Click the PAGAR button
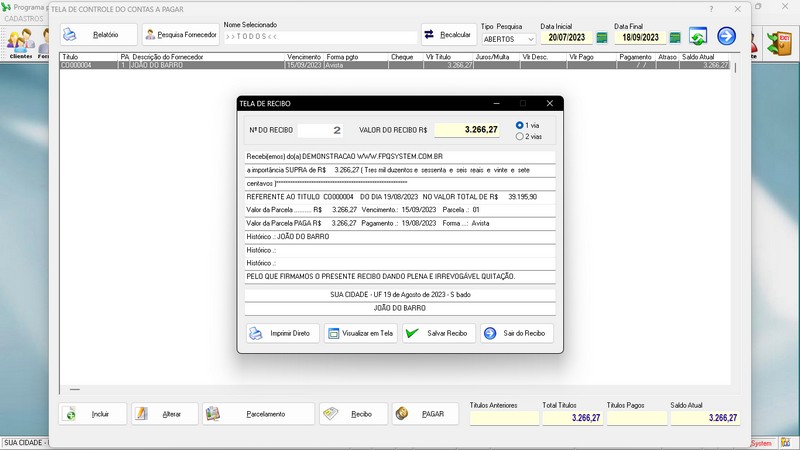Viewport: 800px width, 450px height. point(425,414)
